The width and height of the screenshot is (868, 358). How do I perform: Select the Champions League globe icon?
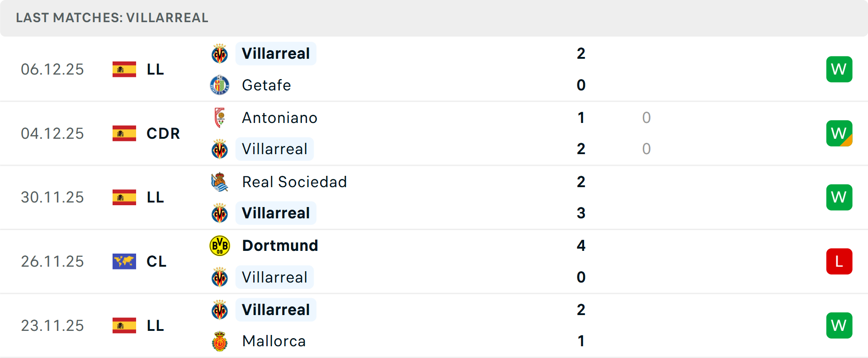point(124,261)
